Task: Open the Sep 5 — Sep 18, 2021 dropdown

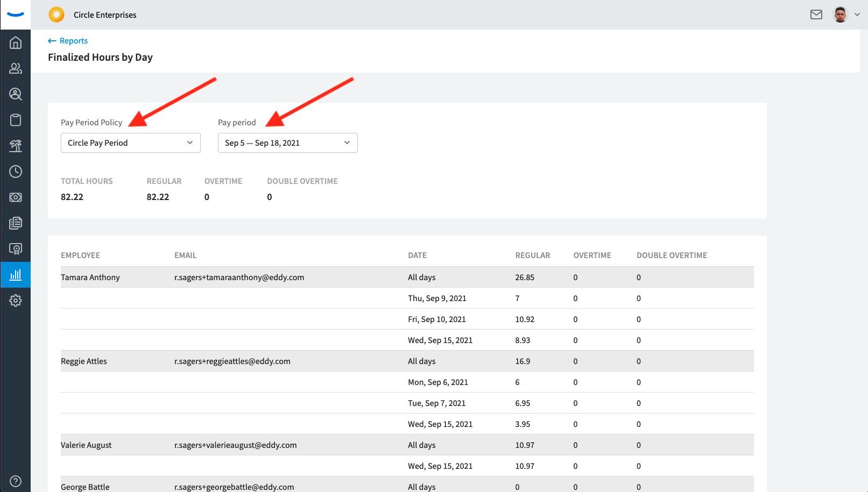Action: (288, 143)
